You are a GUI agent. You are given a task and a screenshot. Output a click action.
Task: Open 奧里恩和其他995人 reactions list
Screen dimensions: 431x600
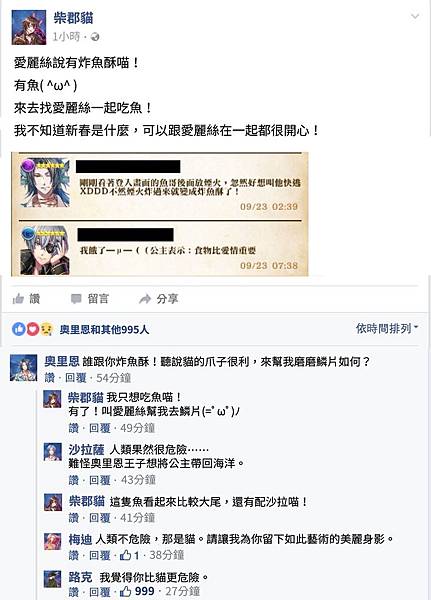104,329
